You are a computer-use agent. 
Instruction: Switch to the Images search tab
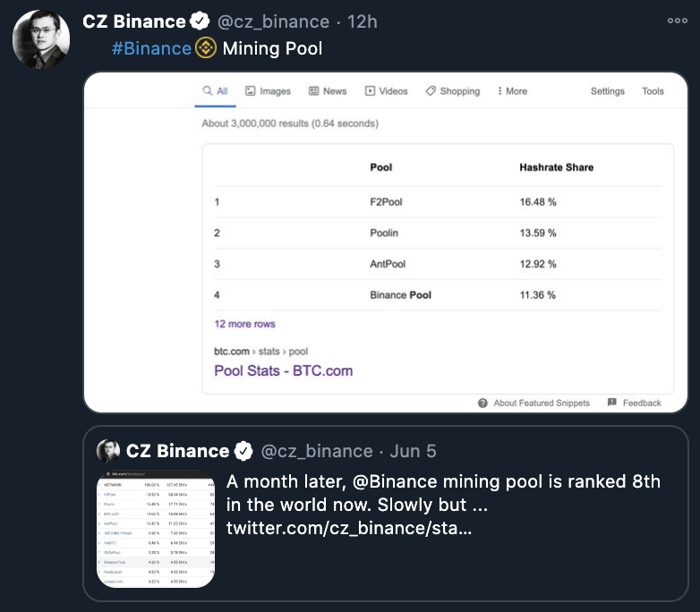[268, 91]
